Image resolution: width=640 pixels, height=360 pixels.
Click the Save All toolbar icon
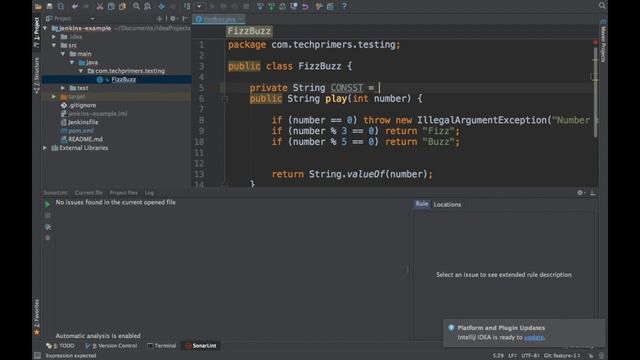tap(49, 6)
